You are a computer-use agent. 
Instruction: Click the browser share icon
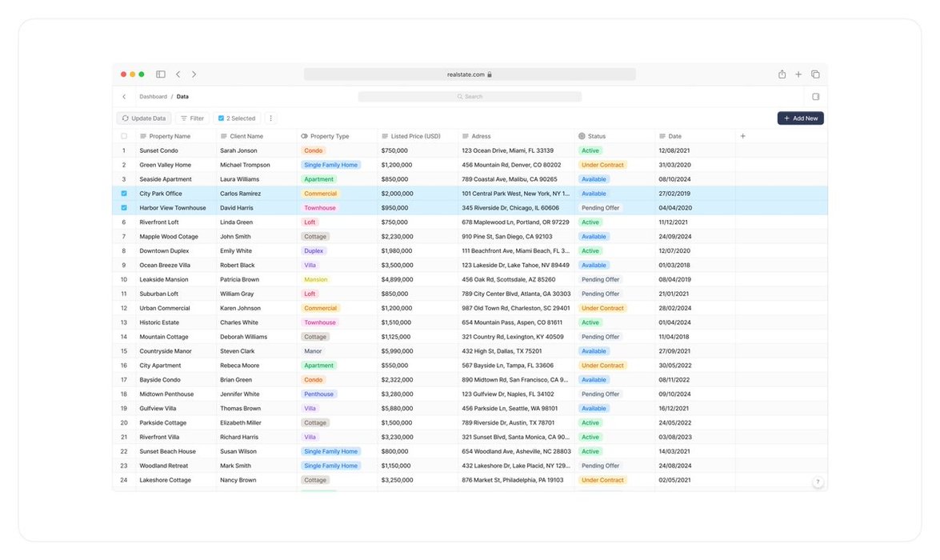[x=782, y=74]
